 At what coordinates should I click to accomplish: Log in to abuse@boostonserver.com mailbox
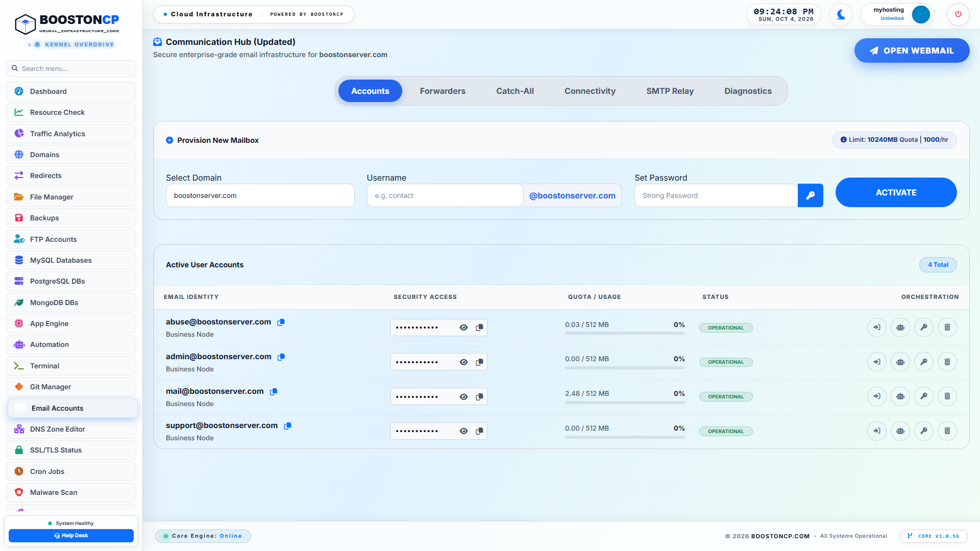tap(877, 328)
